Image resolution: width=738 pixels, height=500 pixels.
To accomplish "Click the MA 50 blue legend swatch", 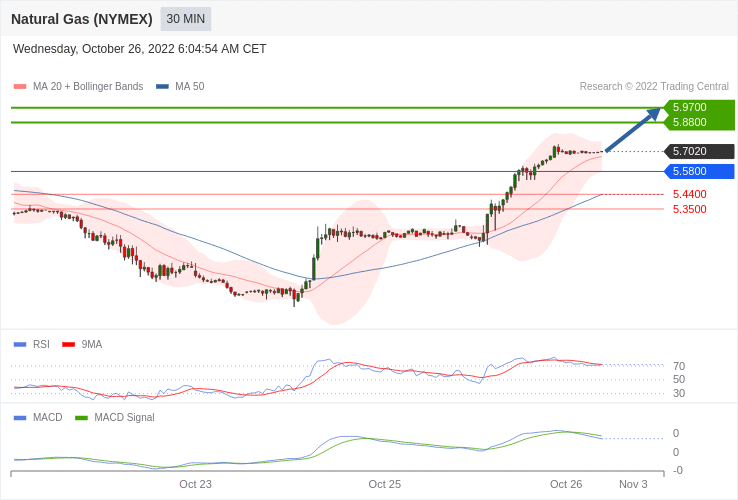I will coord(162,87).
